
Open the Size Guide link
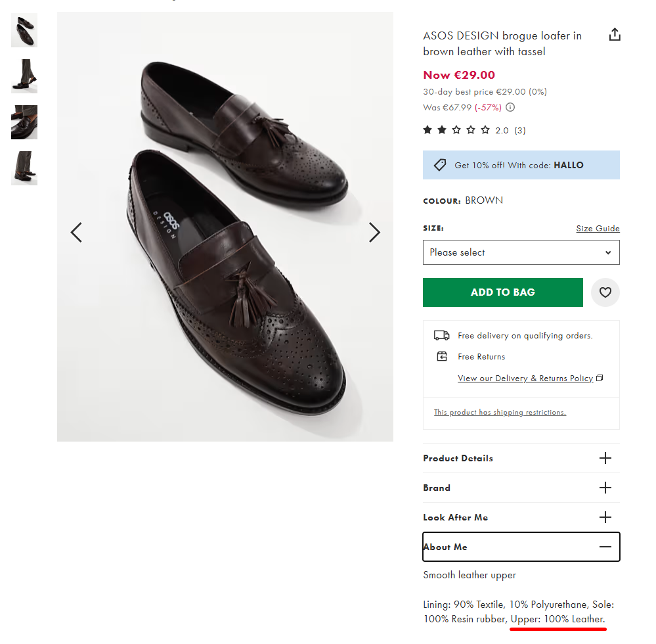[598, 229]
